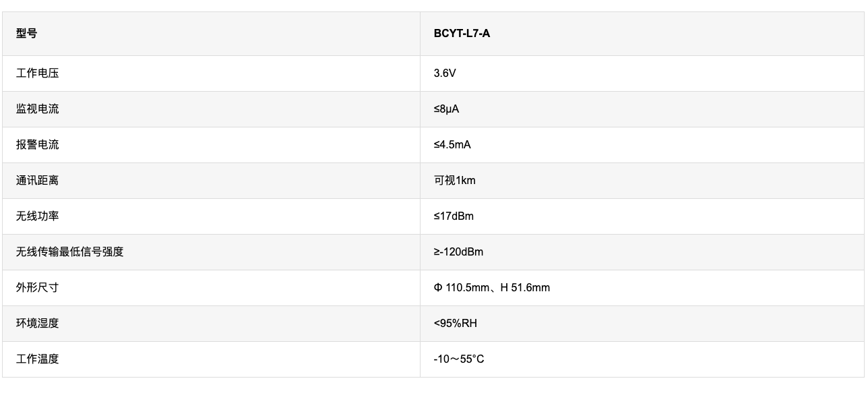Select the <95%RH humidity value

[456, 323]
